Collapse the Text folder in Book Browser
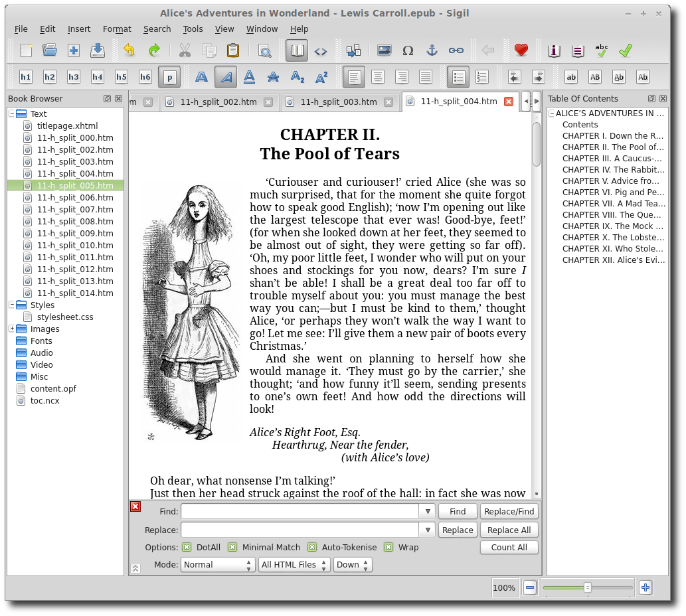 click(13, 114)
